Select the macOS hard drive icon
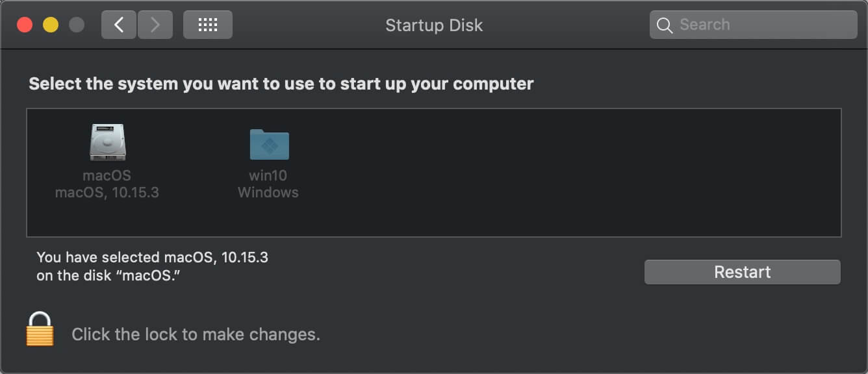This screenshot has width=868, height=374. 107,142
